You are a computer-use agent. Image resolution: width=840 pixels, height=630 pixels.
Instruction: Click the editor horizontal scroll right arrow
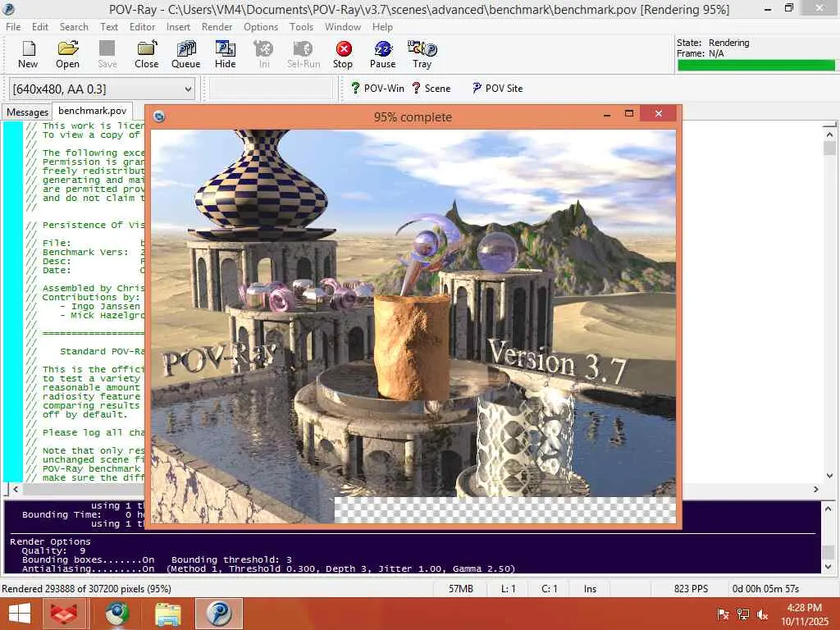pyautogui.click(x=816, y=489)
